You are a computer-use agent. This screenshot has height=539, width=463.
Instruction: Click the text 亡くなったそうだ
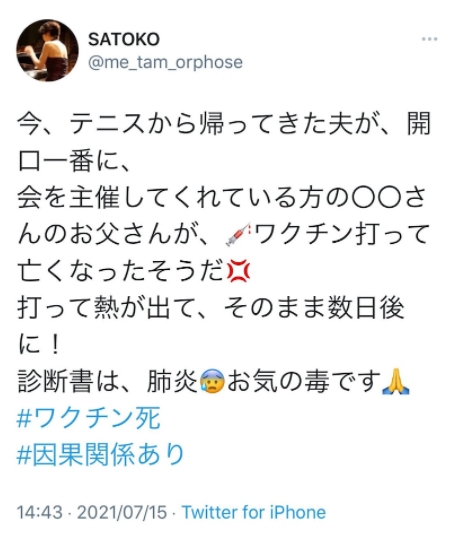[x=121, y=271]
